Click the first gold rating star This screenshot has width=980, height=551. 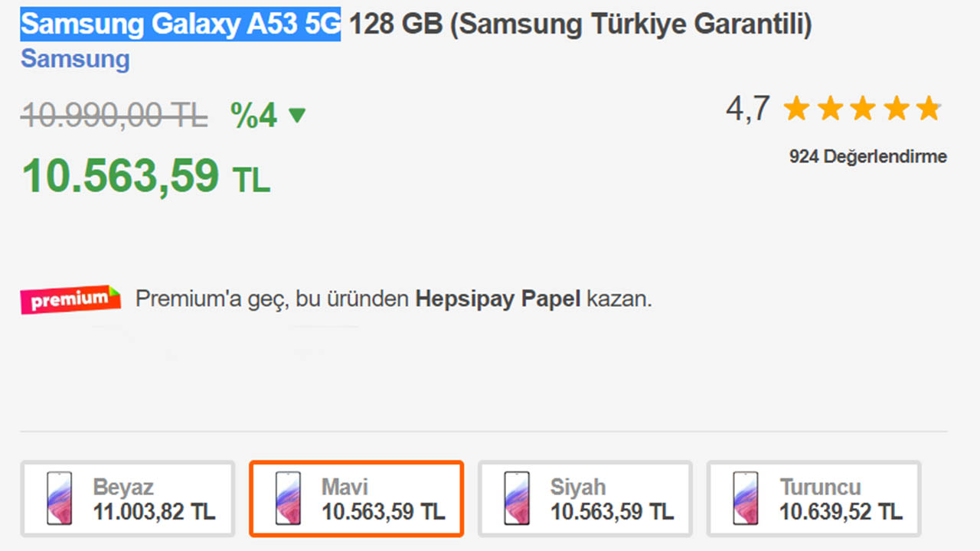click(x=796, y=108)
